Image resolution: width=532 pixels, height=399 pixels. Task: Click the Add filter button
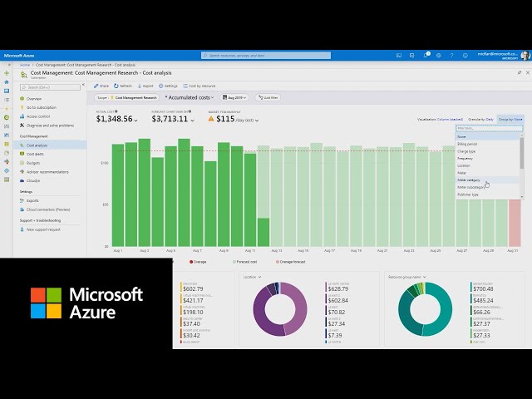tap(268, 97)
